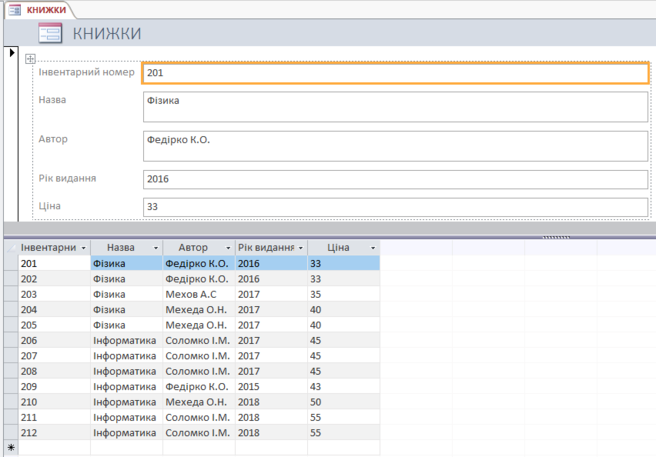Click the Інвентарний номер label
The width and height of the screenshot is (656, 457).
pyautogui.click(x=87, y=72)
